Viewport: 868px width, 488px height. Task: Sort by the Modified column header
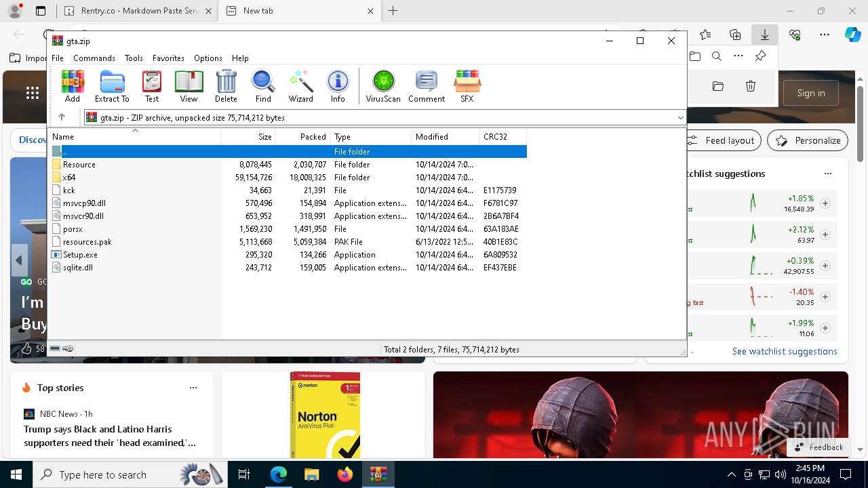[x=446, y=137]
